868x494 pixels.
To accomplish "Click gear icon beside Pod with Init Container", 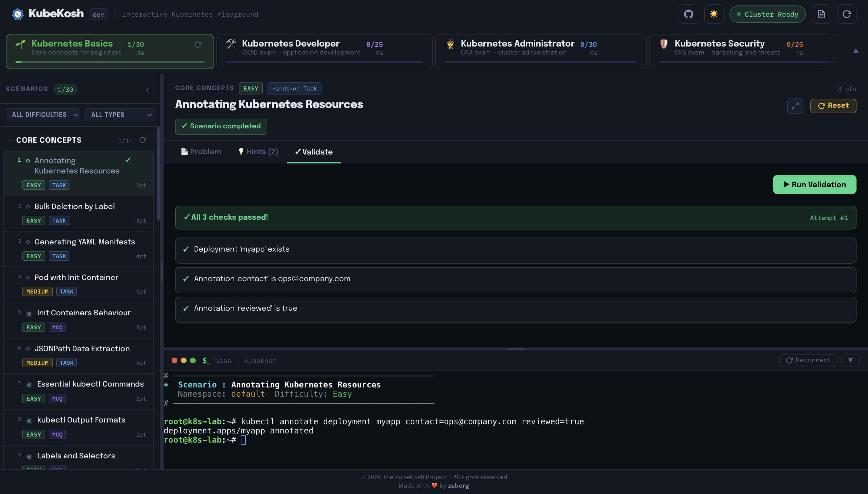I will [28, 277].
